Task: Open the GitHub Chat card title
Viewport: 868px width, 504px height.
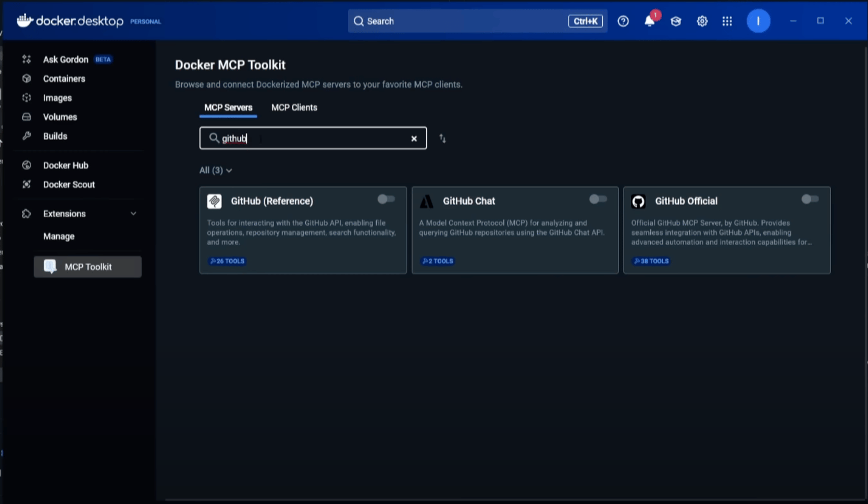Action: (469, 201)
